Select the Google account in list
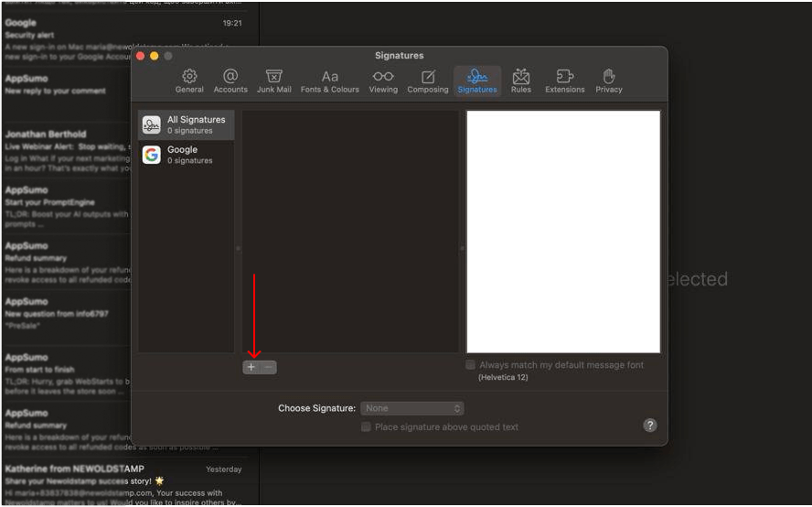Viewport: 812px width, 507px height. [x=187, y=155]
